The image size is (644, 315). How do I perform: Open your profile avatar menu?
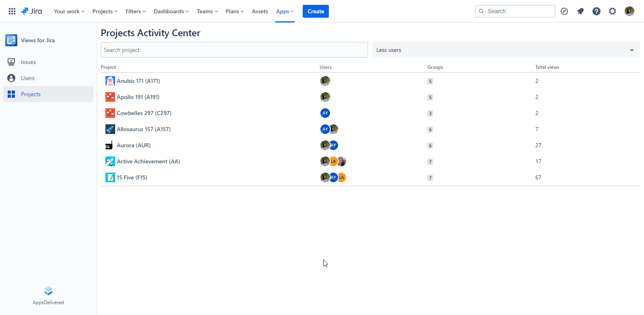tap(629, 11)
